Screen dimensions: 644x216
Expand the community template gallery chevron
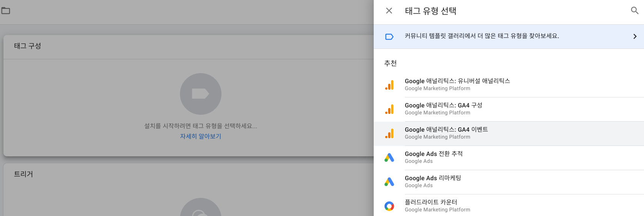click(635, 37)
